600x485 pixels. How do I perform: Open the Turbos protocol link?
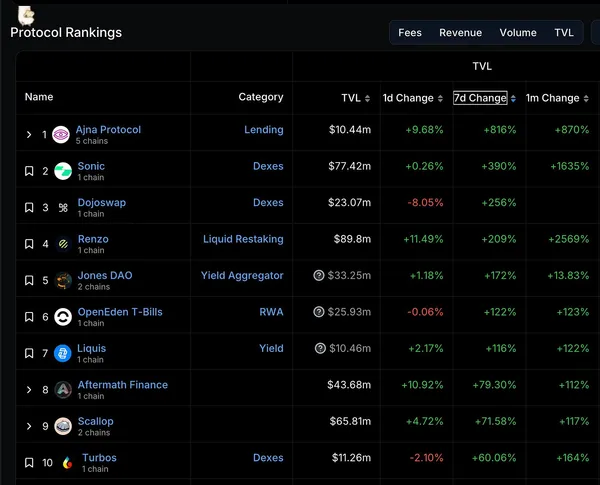[x=99, y=458]
